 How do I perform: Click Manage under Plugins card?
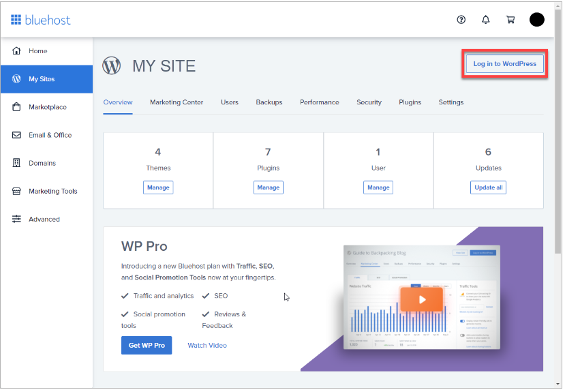269,187
